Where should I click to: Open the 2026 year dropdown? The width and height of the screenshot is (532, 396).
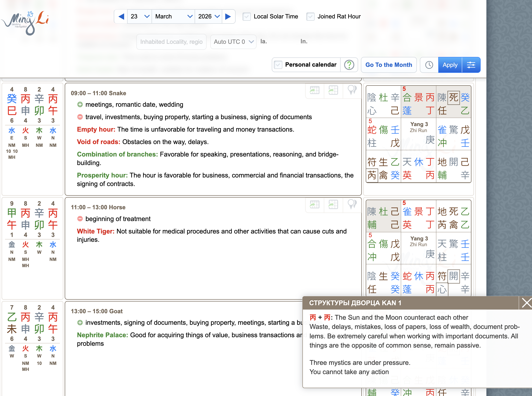[208, 16]
